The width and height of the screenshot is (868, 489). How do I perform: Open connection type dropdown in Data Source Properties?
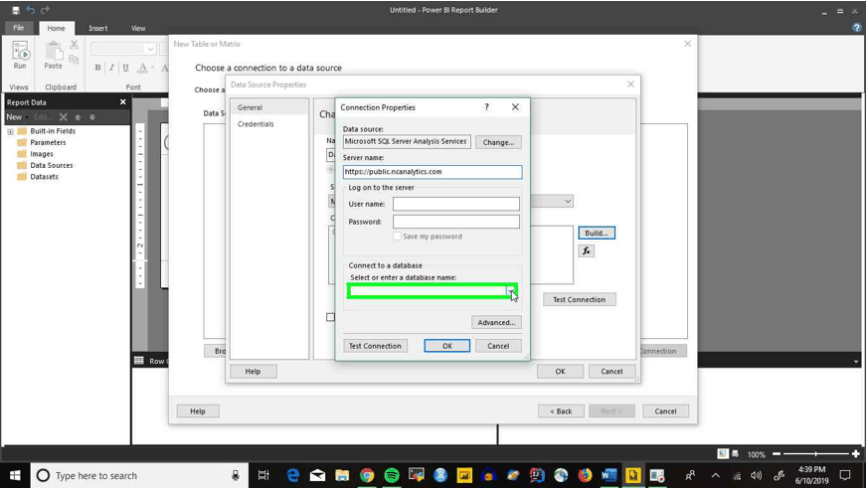coord(568,202)
